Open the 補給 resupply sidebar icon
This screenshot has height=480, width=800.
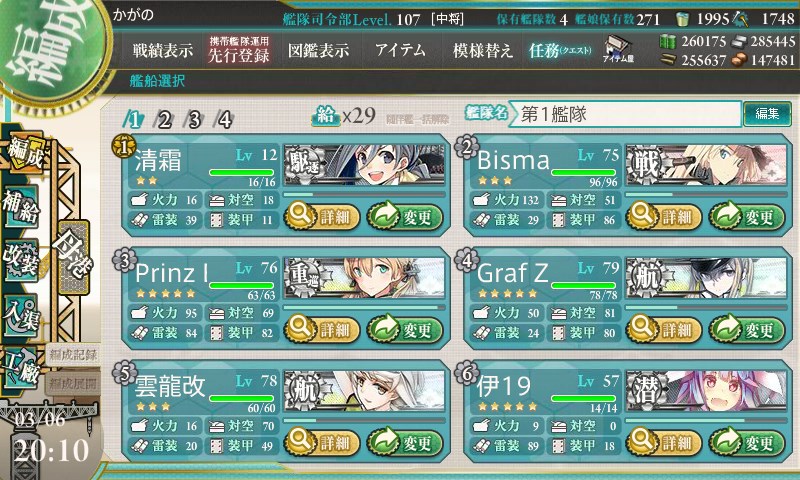point(21,207)
